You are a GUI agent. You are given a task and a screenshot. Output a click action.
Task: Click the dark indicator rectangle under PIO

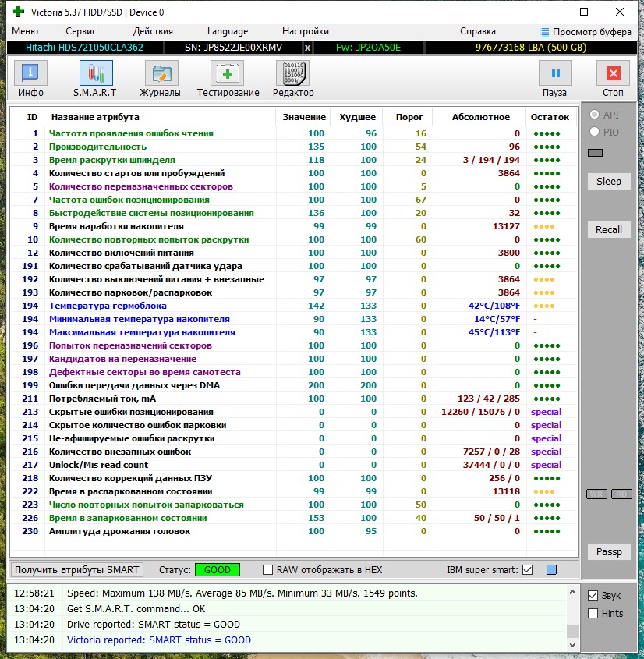(x=595, y=153)
